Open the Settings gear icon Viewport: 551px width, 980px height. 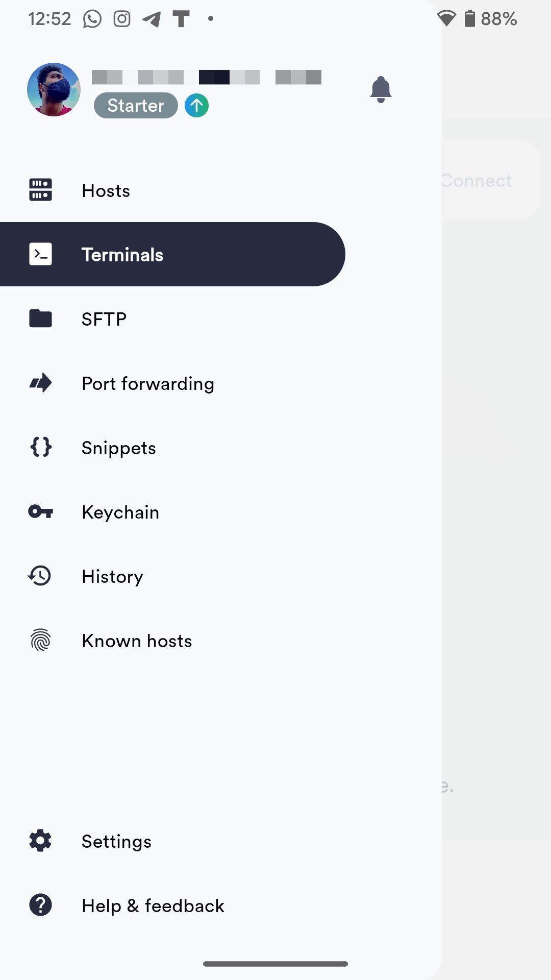click(40, 841)
